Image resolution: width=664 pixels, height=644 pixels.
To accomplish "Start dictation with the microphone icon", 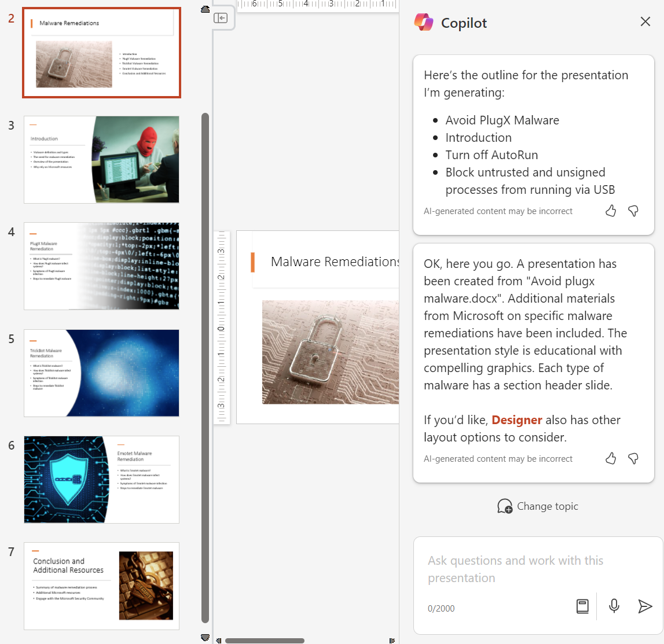I will [614, 606].
